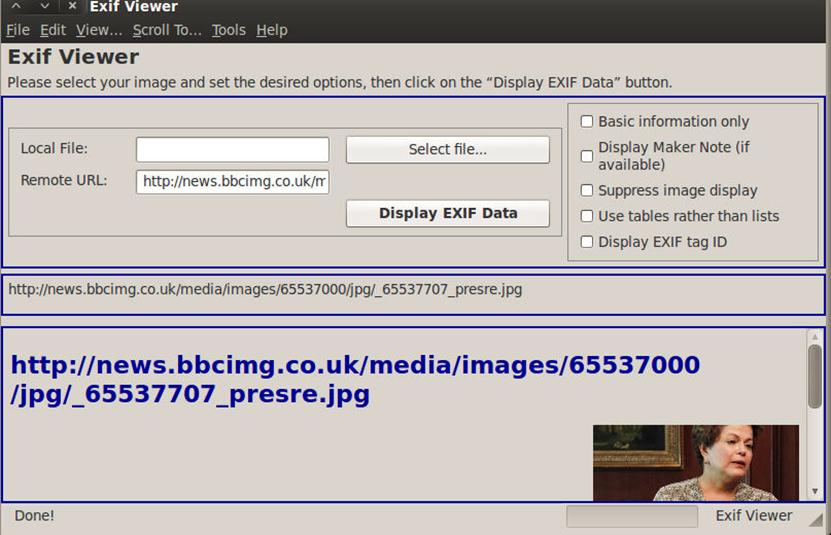Image resolution: width=831 pixels, height=535 pixels.
Task: Click the Select file... button
Action: [447, 150]
